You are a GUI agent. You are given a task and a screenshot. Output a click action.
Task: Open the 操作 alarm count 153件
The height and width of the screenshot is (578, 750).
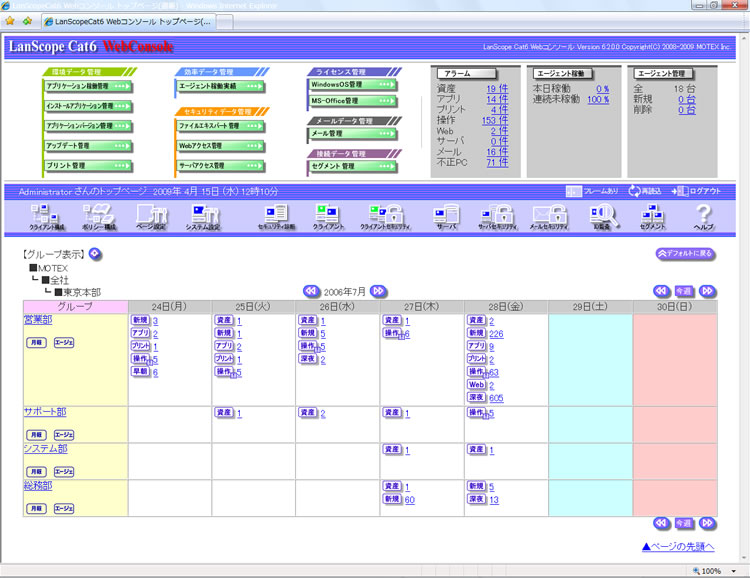(495, 120)
